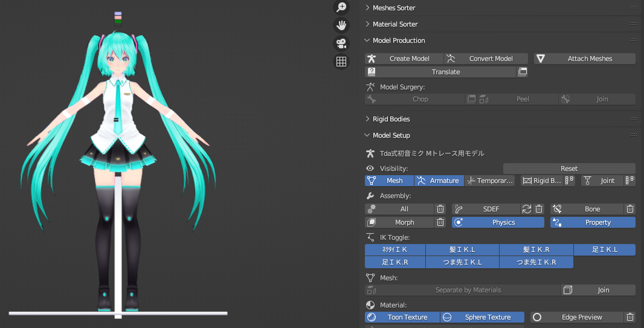Toggle つま先ＩＫ.R inverse kinematics
644x328 pixels.
click(x=536, y=262)
